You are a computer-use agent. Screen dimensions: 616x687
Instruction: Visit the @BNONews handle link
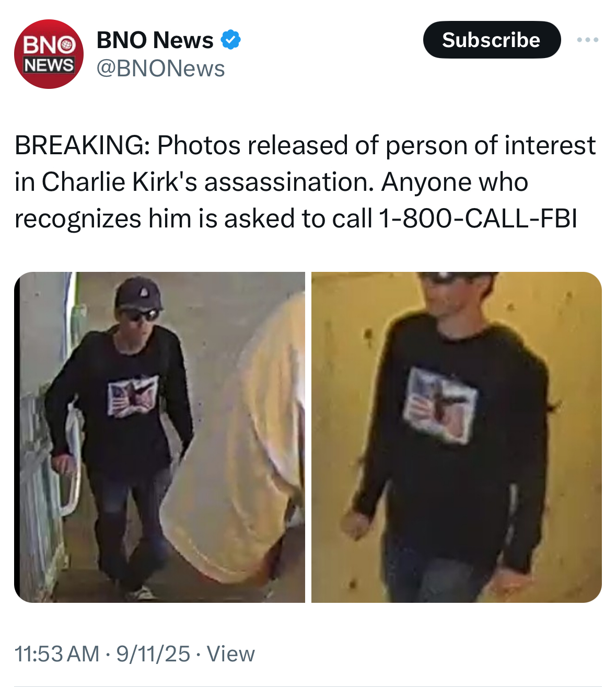coord(161,68)
